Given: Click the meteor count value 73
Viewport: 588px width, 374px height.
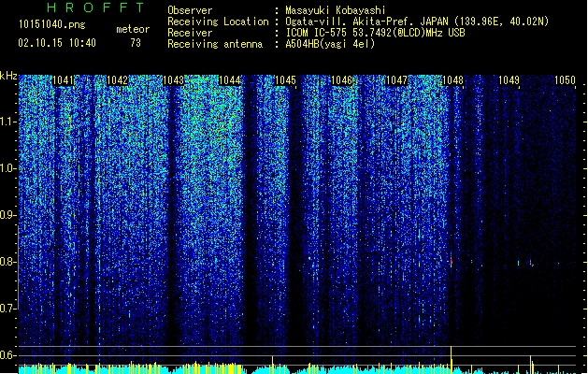Looking at the screenshot, I should 136,43.
